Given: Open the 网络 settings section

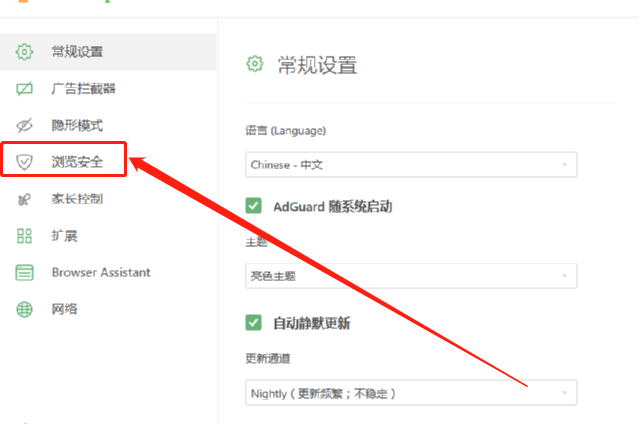Looking at the screenshot, I should 108,309.
